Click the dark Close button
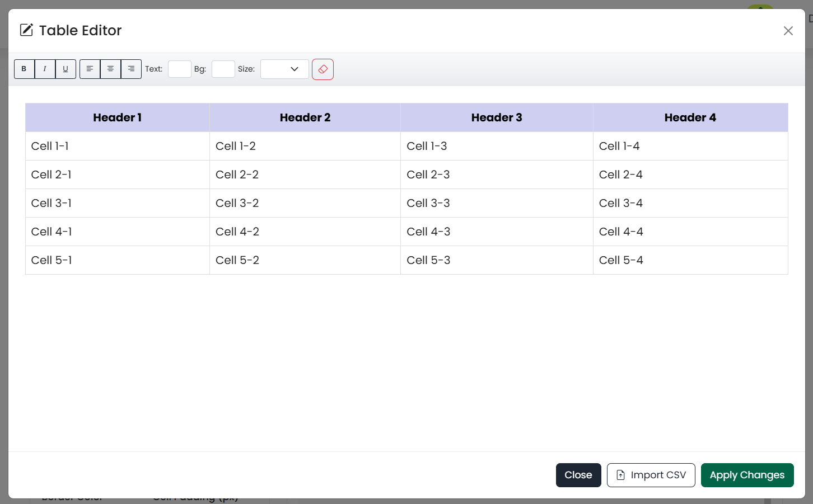The image size is (813, 504). click(x=578, y=475)
